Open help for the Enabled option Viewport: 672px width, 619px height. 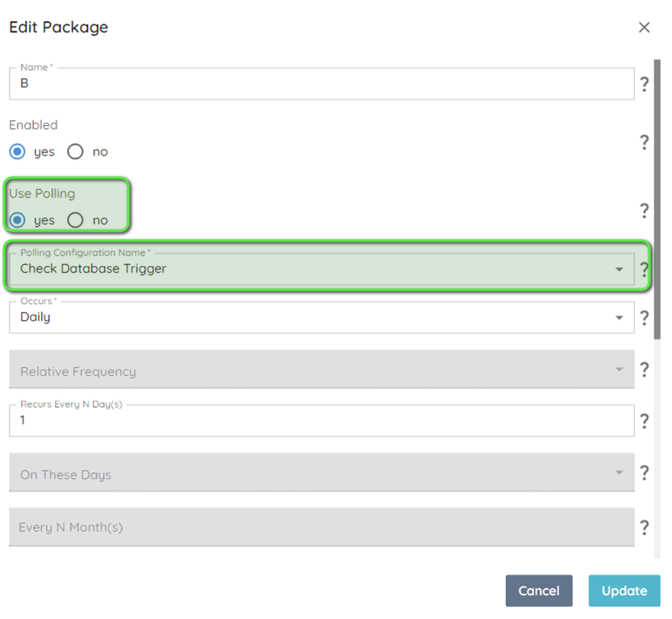644,142
